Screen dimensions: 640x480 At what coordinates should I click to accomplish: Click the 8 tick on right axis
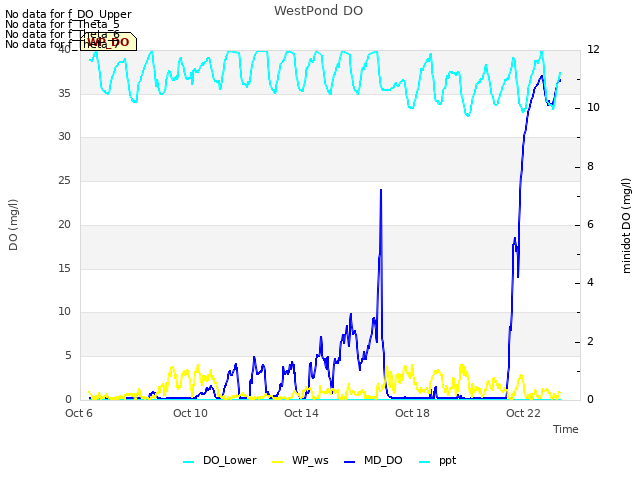coord(590,167)
